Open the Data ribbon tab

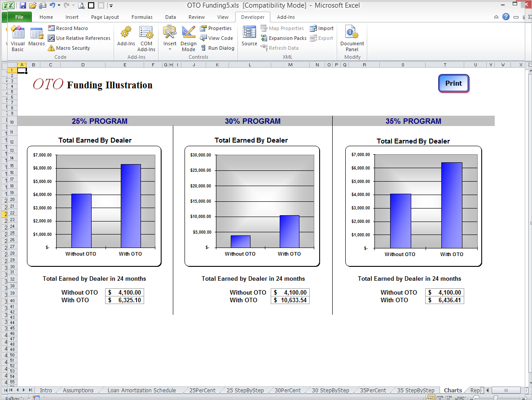point(170,17)
